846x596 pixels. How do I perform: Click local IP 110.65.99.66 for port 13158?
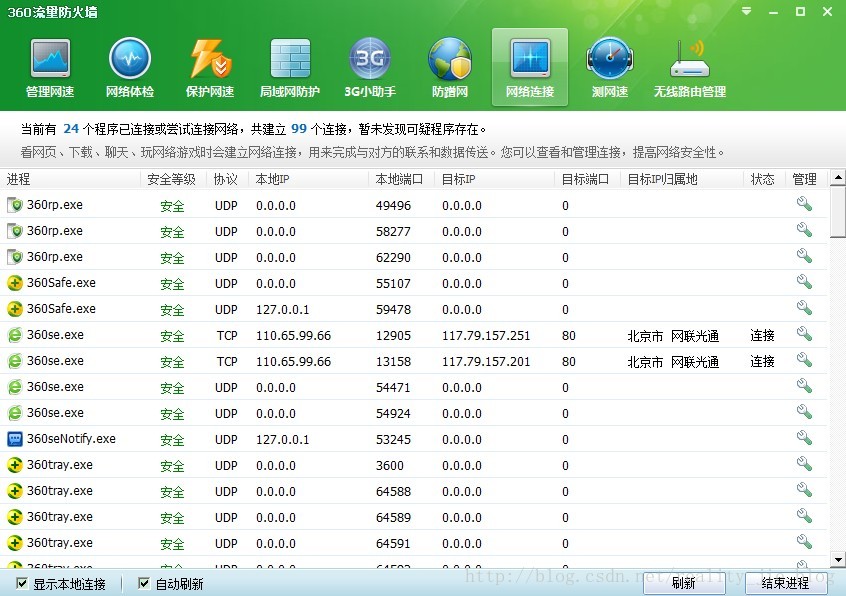(x=294, y=361)
